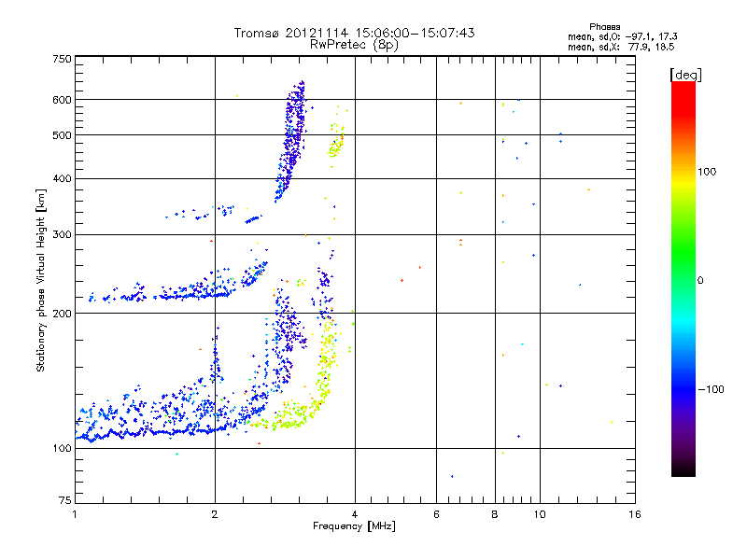Click the y-axis label '600'
The height and width of the screenshot is (560, 747).
click(62, 100)
